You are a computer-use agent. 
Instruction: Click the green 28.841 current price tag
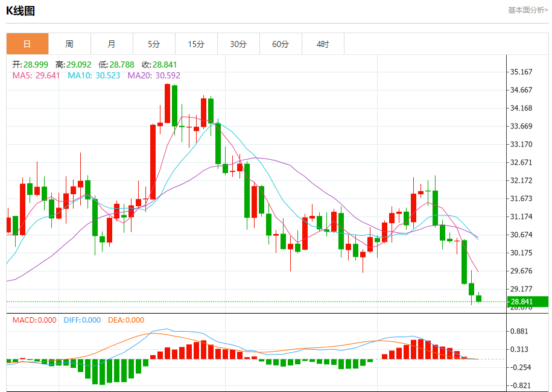pos(528,302)
